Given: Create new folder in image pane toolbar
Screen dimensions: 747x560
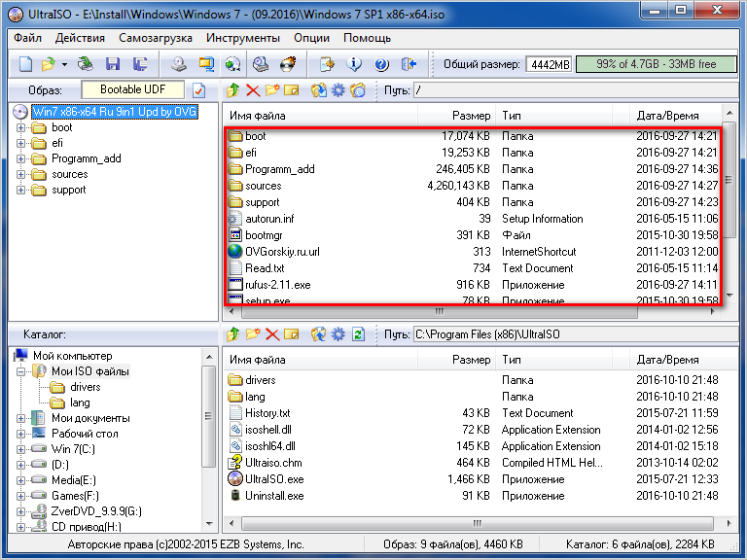Looking at the screenshot, I should point(272,90).
